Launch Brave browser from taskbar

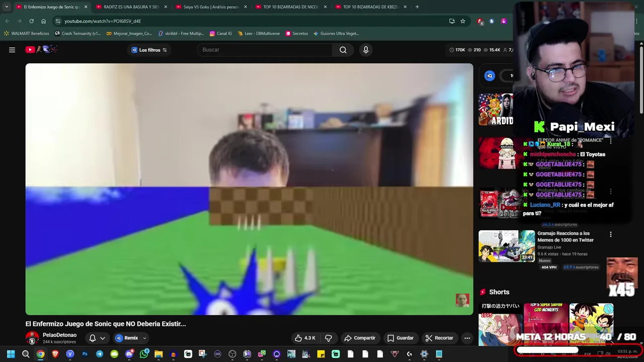click(55, 354)
